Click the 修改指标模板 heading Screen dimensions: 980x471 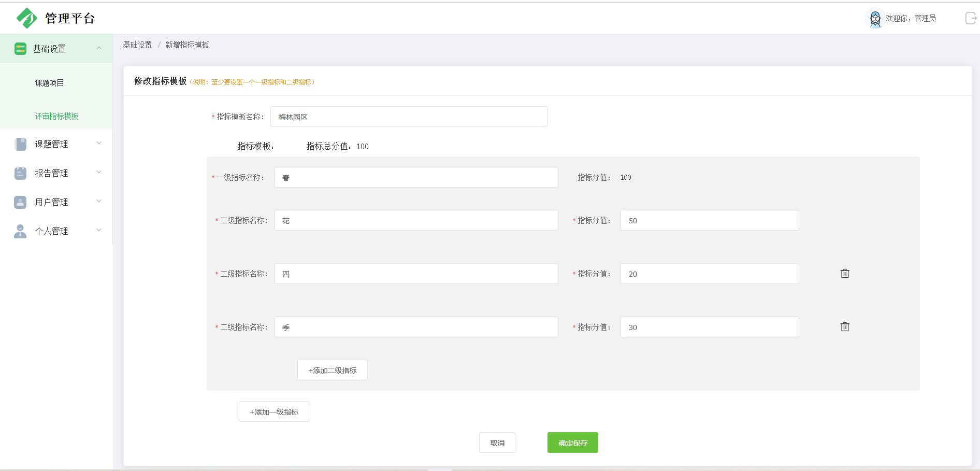click(160, 81)
